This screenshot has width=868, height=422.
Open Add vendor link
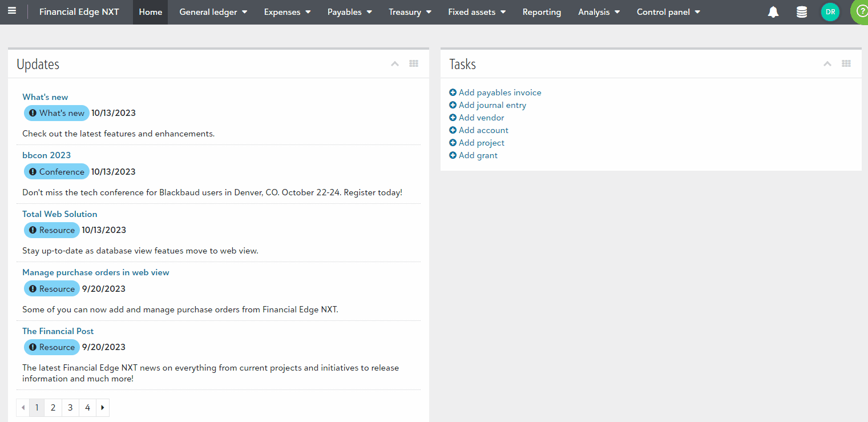coord(482,118)
